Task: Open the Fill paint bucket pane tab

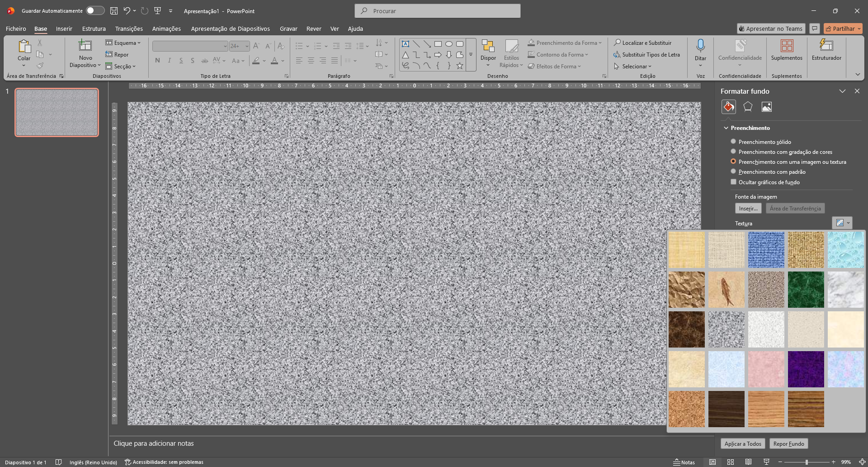Action: point(728,107)
